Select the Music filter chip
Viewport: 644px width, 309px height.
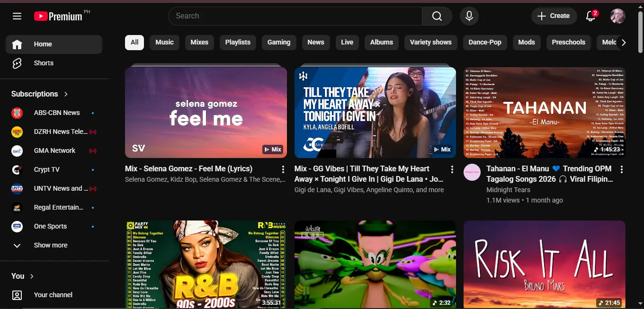[x=164, y=43]
